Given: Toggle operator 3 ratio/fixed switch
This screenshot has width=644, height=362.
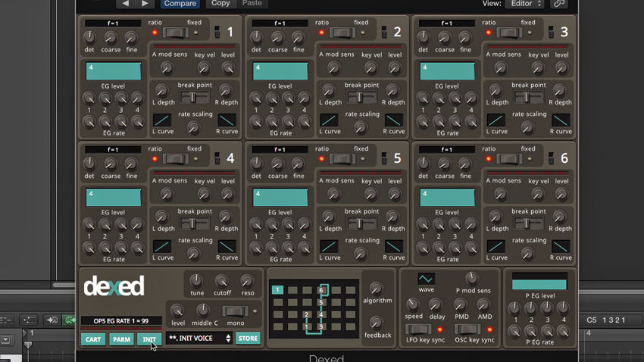Looking at the screenshot, I should (x=509, y=33).
